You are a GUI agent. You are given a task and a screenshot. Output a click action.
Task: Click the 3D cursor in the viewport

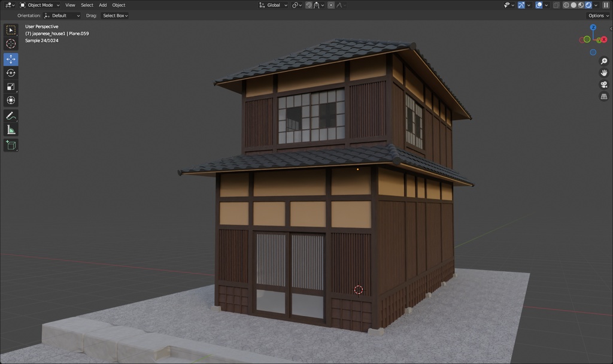tap(359, 290)
